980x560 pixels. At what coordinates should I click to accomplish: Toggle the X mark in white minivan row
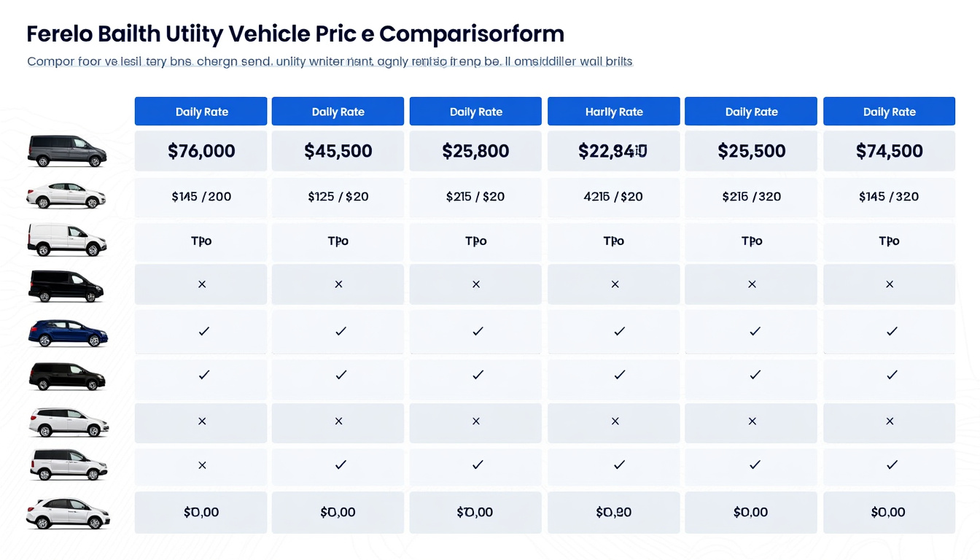point(202,465)
